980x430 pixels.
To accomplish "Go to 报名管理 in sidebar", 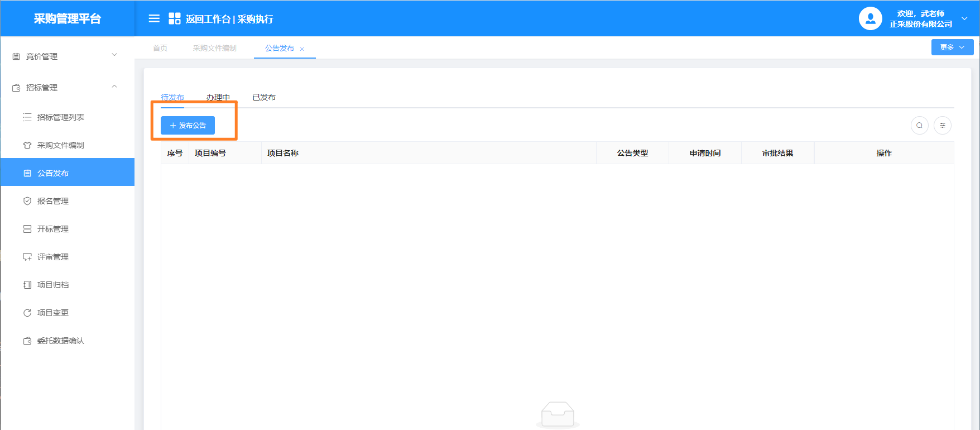I will pos(52,201).
